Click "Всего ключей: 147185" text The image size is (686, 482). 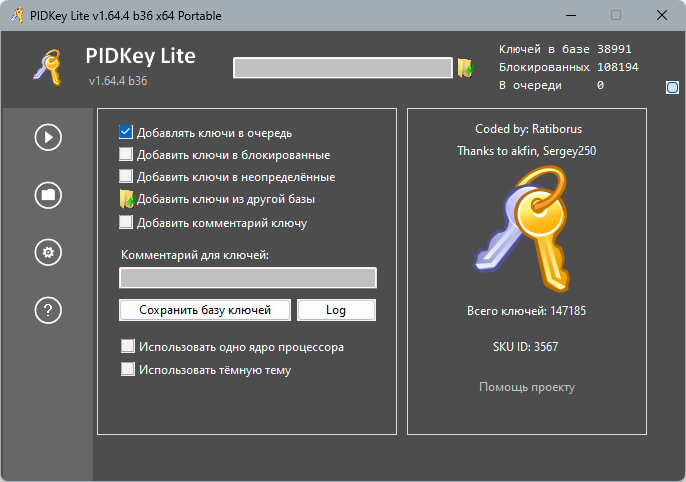[x=526, y=311]
